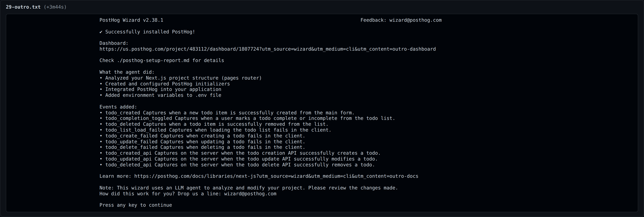Click the 29-outro.txt file name heading
The image size is (644, 217).
[23, 7]
